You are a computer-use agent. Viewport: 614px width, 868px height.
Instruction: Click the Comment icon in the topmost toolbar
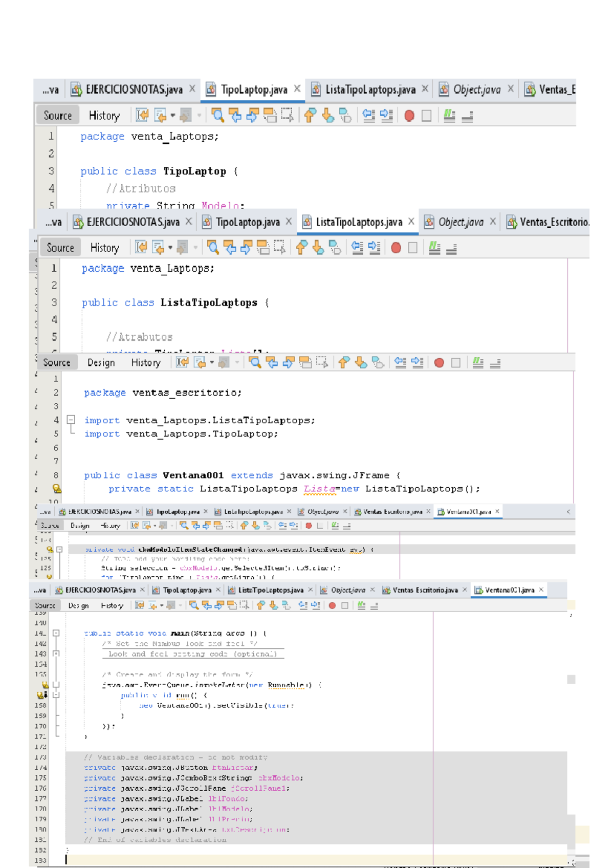(x=449, y=116)
